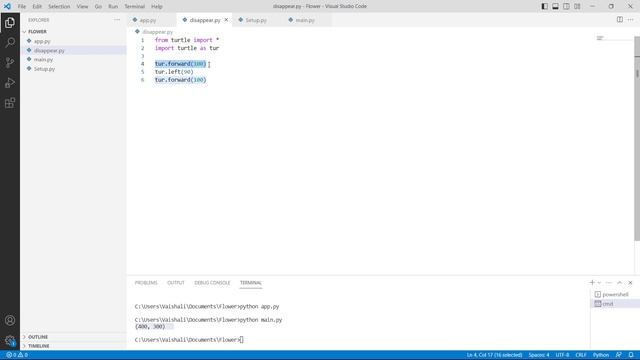Open disappear.py in the Explorer tree
640x360 pixels.
(x=49, y=51)
